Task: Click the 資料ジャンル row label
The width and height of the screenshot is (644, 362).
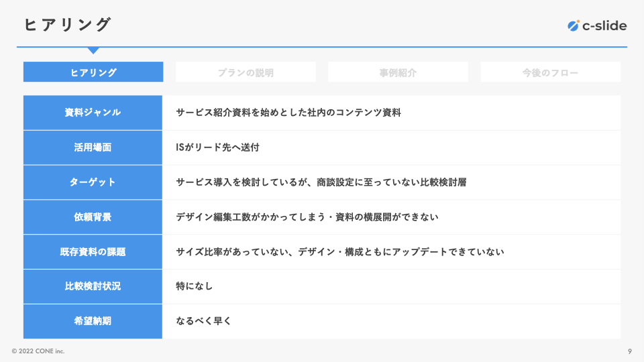Action: (x=93, y=113)
